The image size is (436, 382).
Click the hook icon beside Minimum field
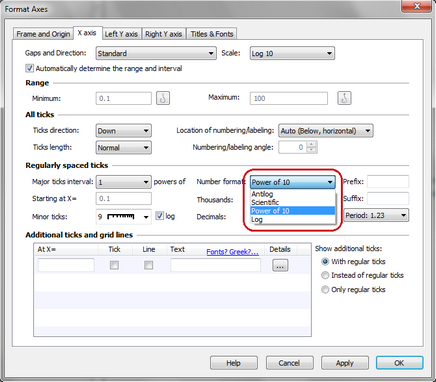coord(163,98)
